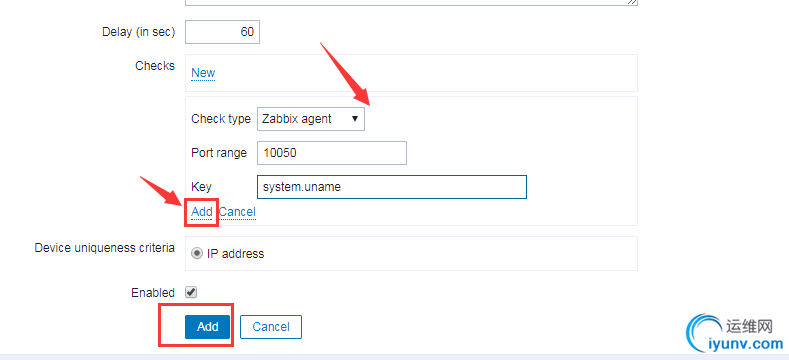Select the IP address radio button
The height and width of the screenshot is (360, 789).
tap(197, 253)
